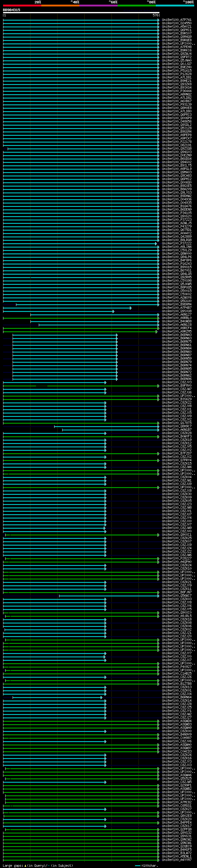Select the label UniRef100_B6RN63
The width and height of the screenshot is (197, 868).
pyautogui.click(x=177, y=338)
